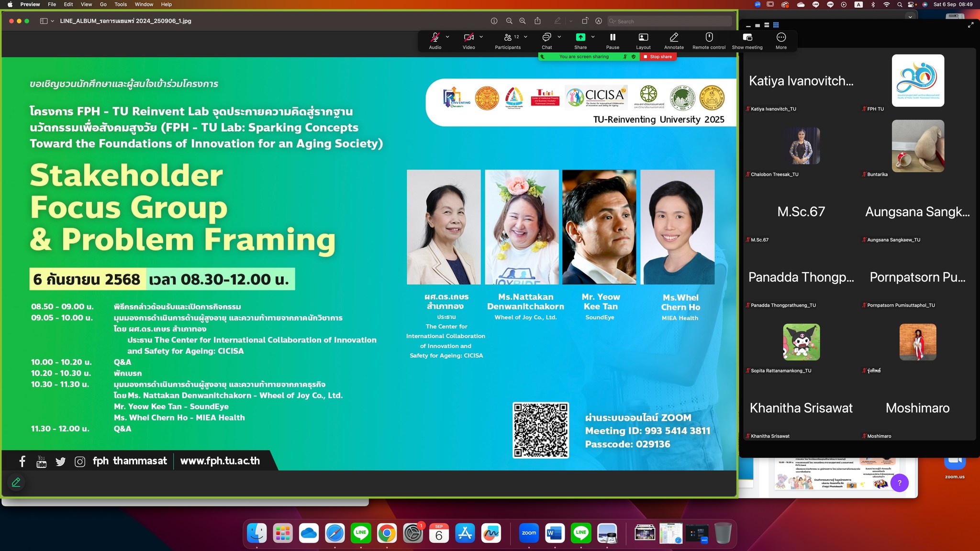Screen dimensions: 980x551
Task: Open the Tools menu
Action: click(x=121, y=4)
